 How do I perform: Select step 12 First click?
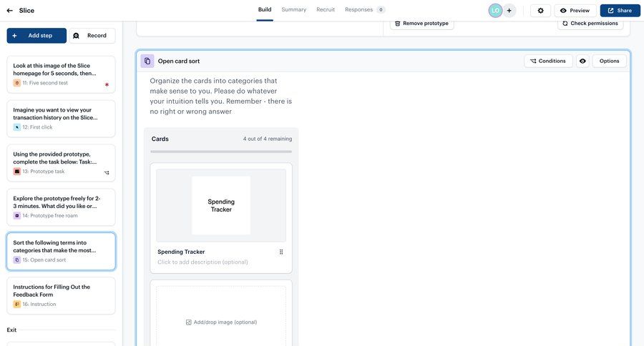(62, 119)
